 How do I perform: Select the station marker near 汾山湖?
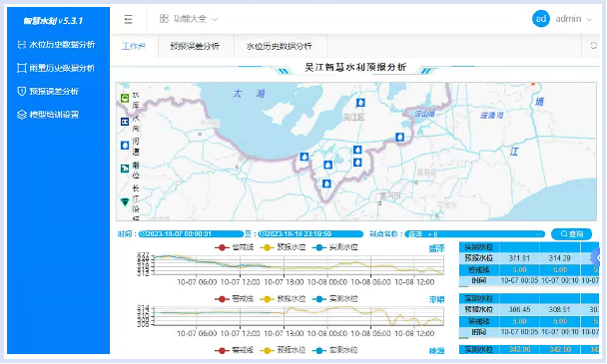pos(400,137)
